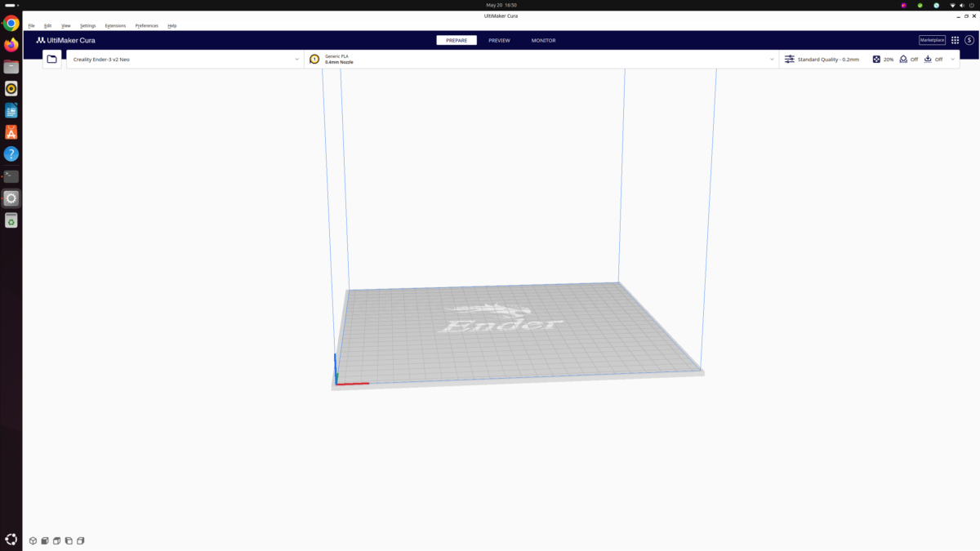The image size is (980, 551).
Task: Open Trash in the dock
Action: tap(11, 220)
